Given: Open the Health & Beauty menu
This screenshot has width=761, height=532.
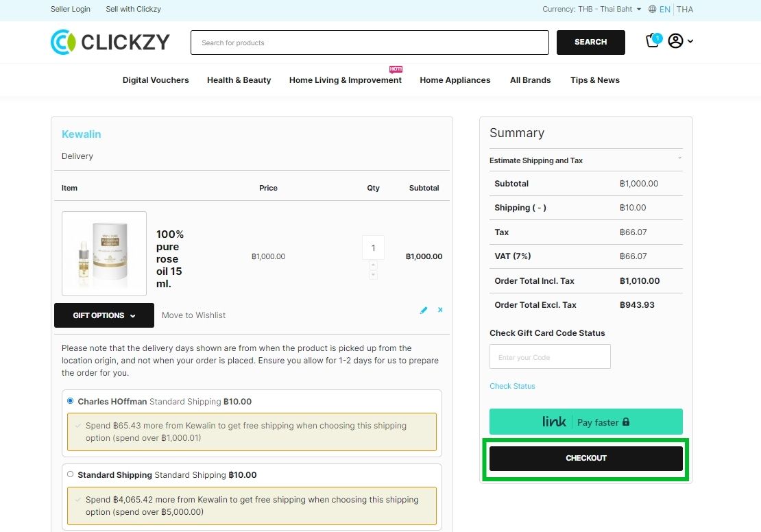Looking at the screenshot, I should pyautogui.click(x=239, y=80).
